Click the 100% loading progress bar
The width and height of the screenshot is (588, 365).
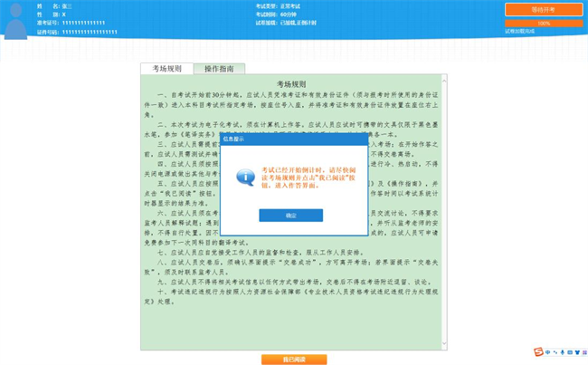pyautogui.click(x=543, y=23)
